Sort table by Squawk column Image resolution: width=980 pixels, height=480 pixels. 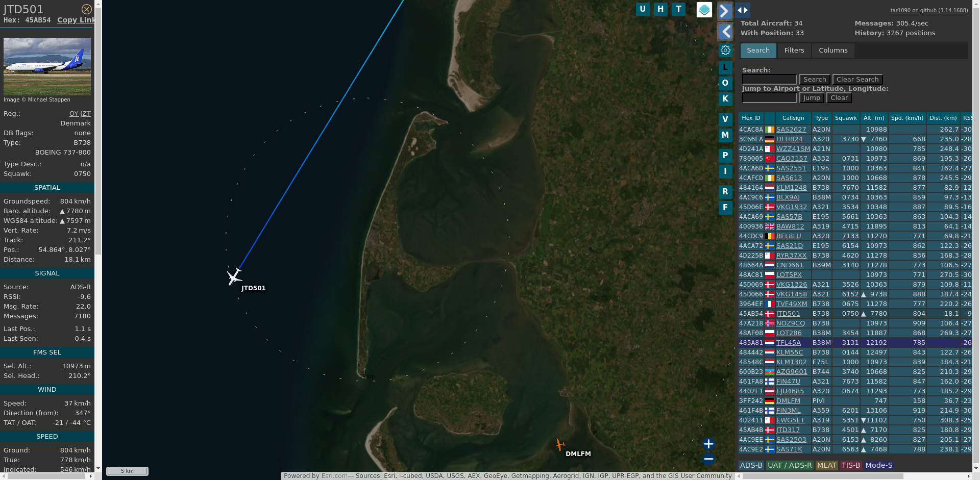tap(846, 118)
